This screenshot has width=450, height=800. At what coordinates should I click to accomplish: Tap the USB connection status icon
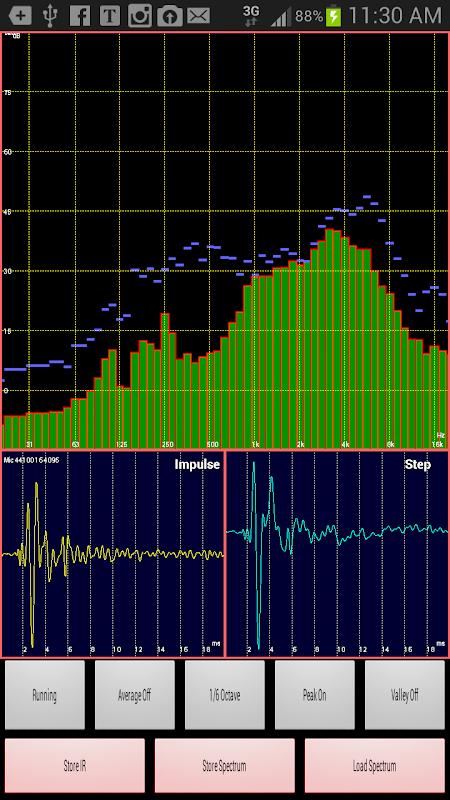(50, 16)
